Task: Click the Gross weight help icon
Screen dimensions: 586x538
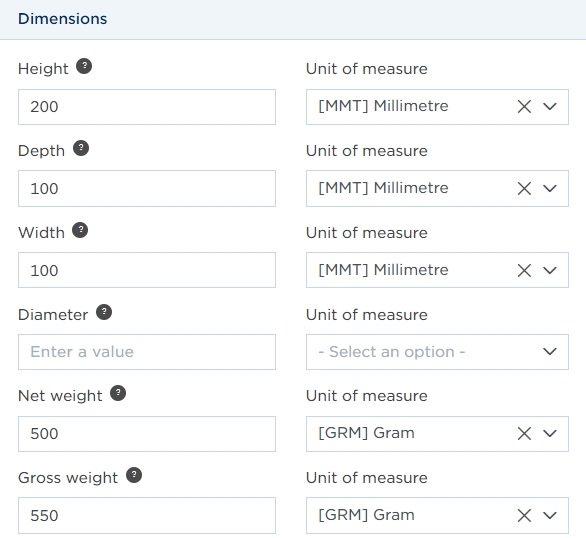Action: [x=134, y=475]
